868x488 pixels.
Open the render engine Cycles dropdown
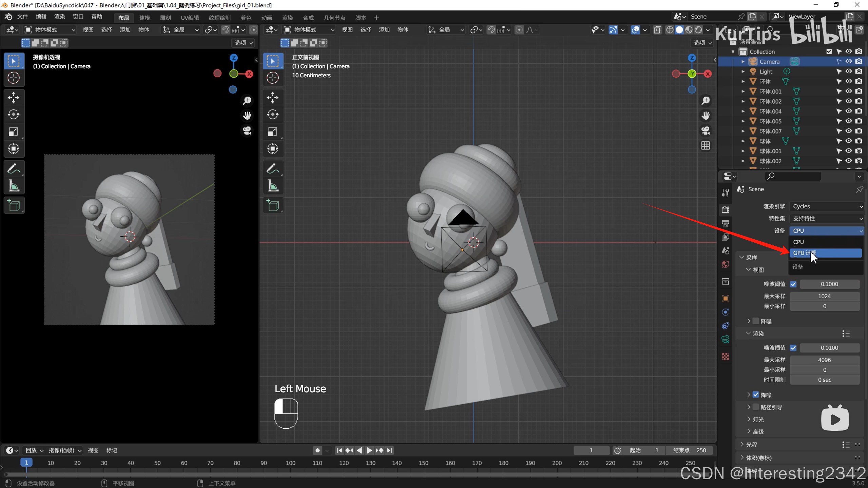(x=826, y=206)
